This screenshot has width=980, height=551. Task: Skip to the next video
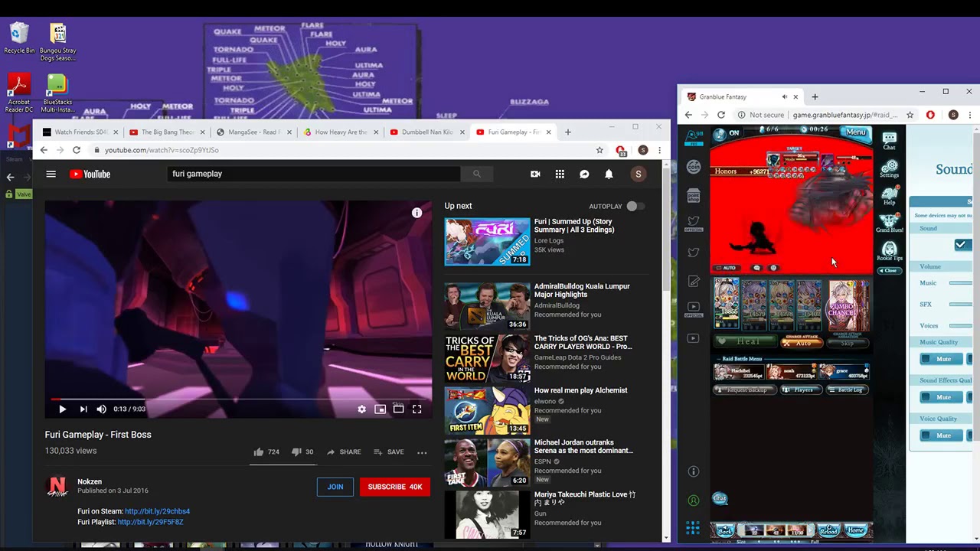point(83,409)
